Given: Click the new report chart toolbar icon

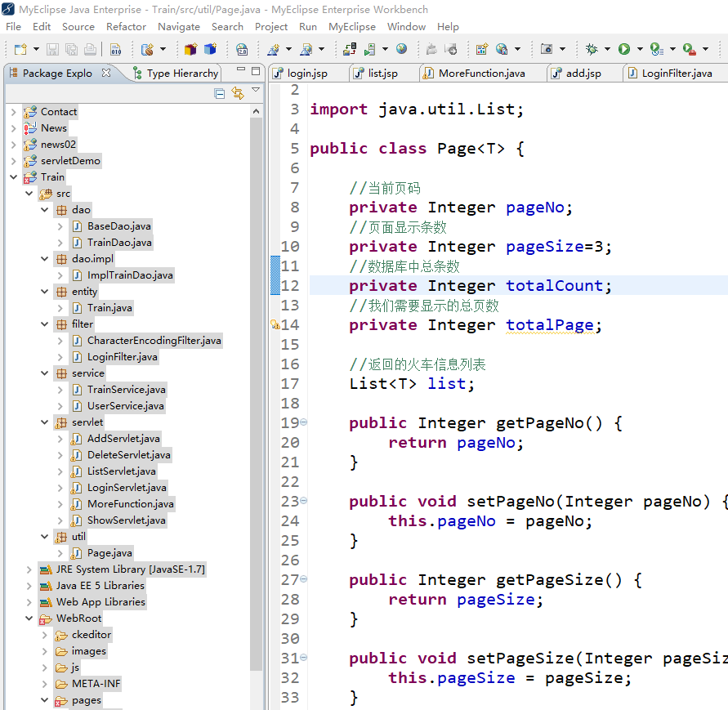Looking at the screenshot, I should pos(482,49).
